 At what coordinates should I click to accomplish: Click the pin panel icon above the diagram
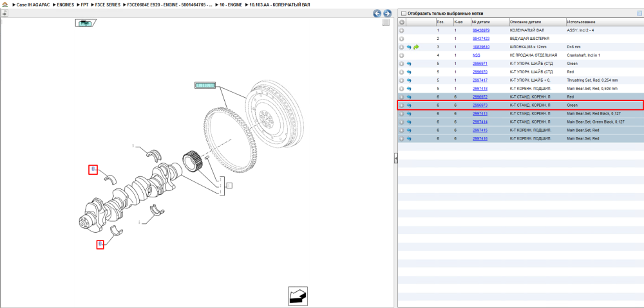[5, 13]
